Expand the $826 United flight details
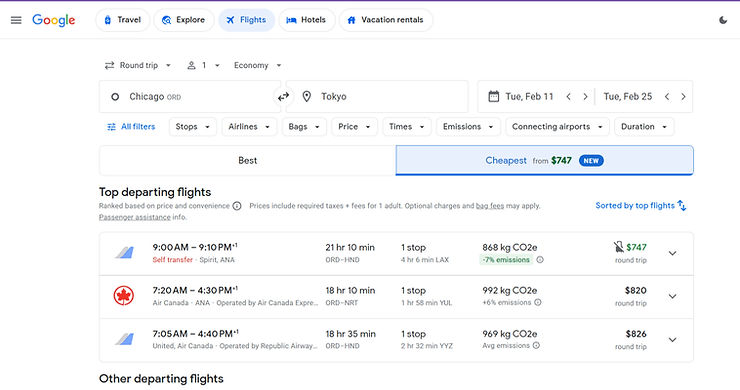This screenshot has width=740, height=390. [673, 340]
